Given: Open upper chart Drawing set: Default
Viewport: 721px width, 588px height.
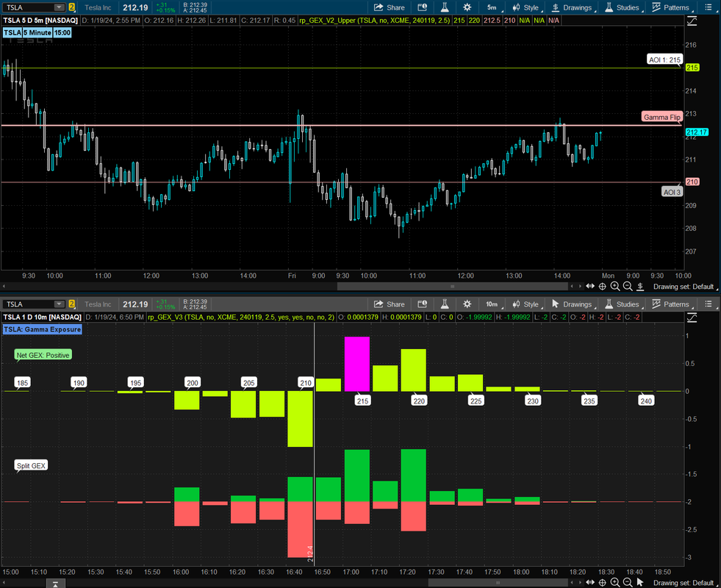Looking at the screenshot, I should 684,287.
